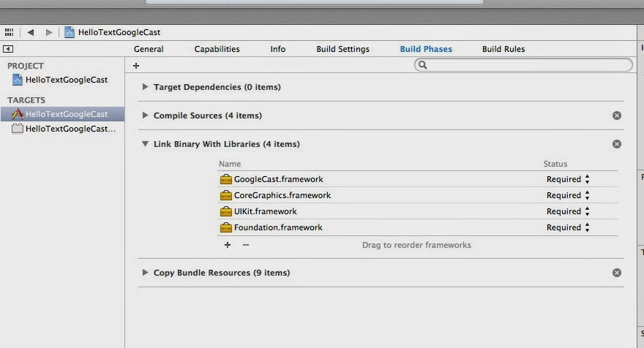The image size is (644, 348).
Task: Click the PROJECT list blueprint icon
Action: point(18,80)
